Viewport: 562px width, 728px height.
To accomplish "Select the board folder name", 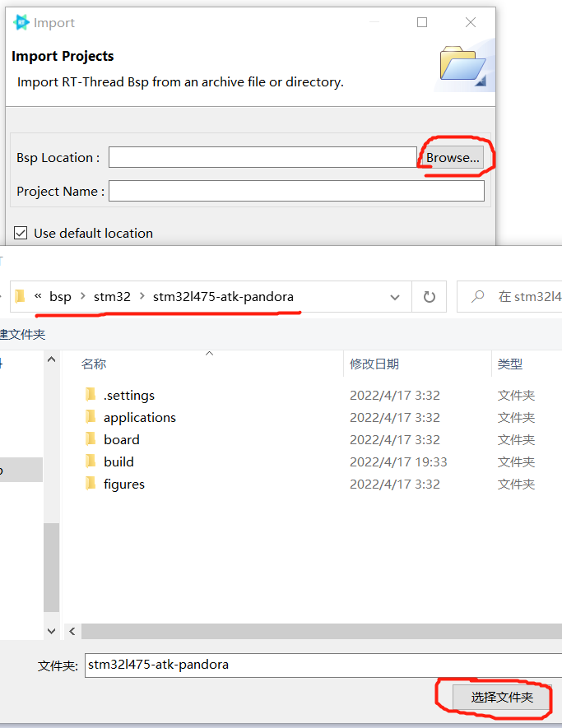I will [x=121, y=439].
